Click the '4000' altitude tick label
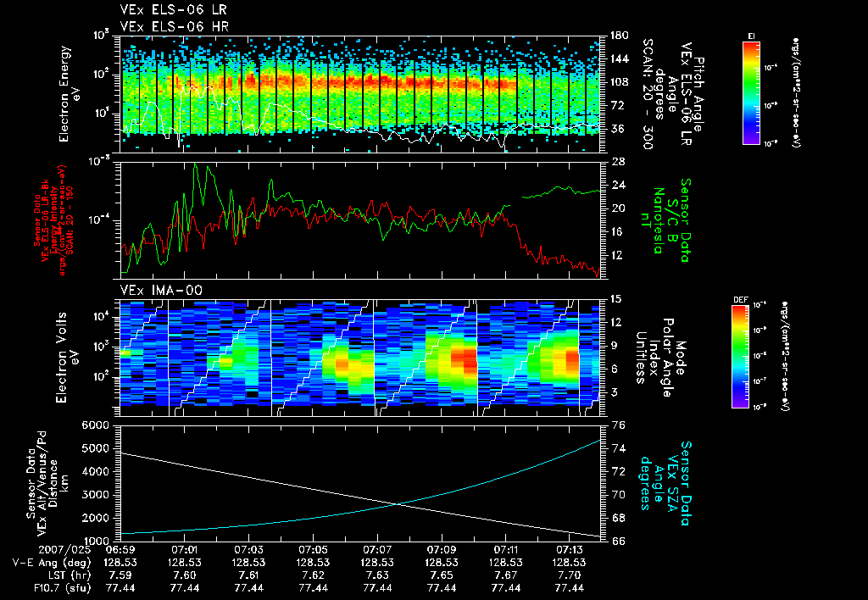This screenshot has height=600, width=868. click(x=95, y=471)
